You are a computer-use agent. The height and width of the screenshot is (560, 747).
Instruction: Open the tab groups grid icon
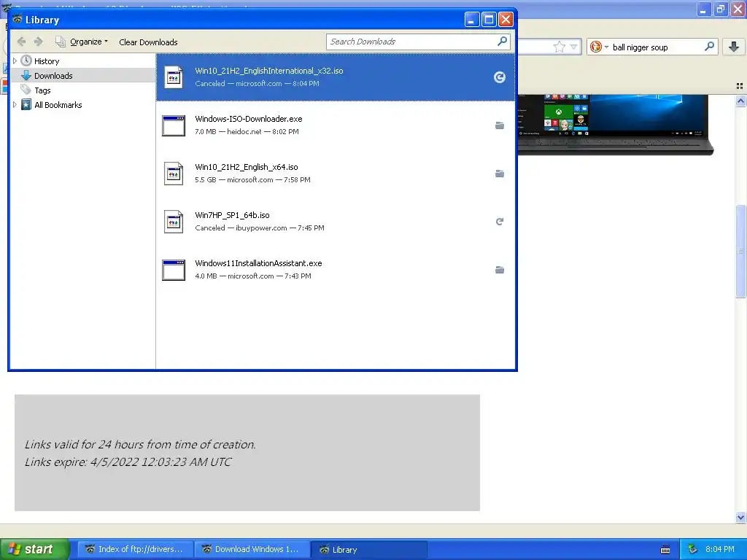[740, 86]
